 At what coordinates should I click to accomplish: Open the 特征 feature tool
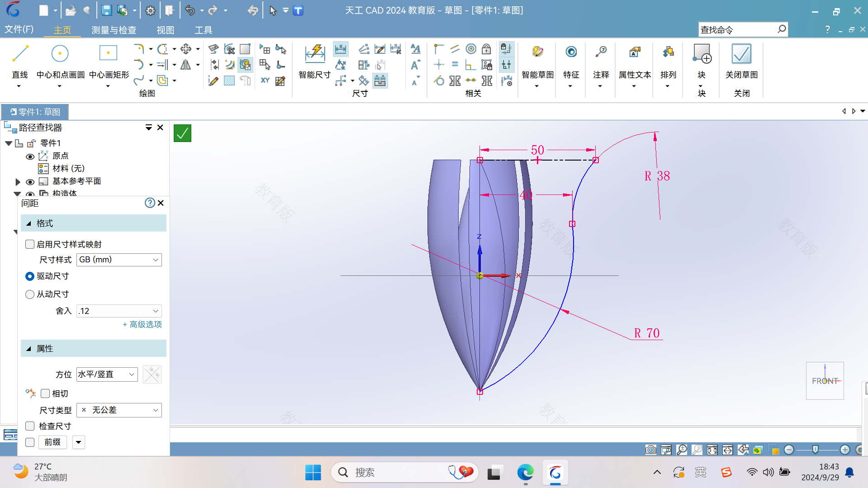pos(571,61)
